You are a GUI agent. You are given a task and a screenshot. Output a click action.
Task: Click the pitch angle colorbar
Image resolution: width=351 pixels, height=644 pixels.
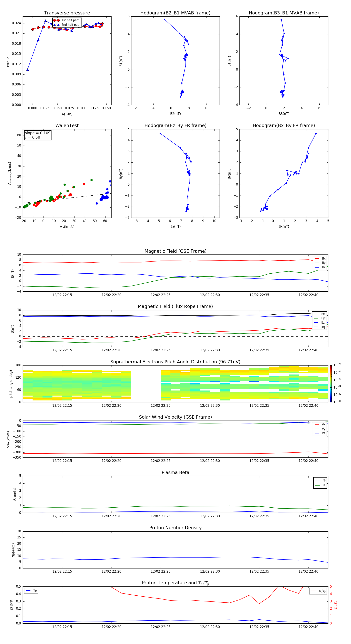[331, 384]
